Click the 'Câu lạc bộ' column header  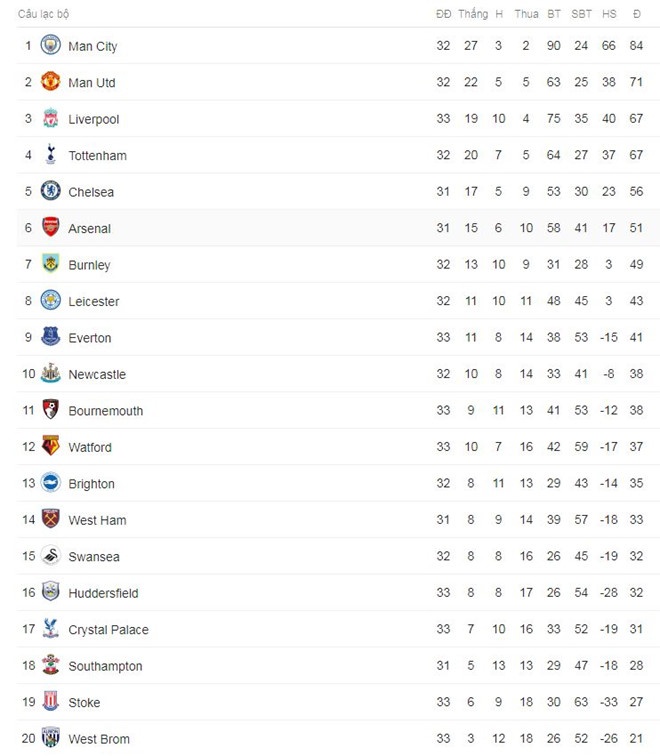44,14
